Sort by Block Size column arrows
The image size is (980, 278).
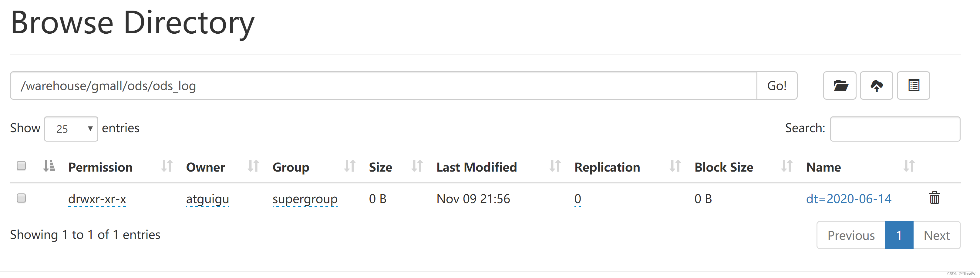click(787, 166)
